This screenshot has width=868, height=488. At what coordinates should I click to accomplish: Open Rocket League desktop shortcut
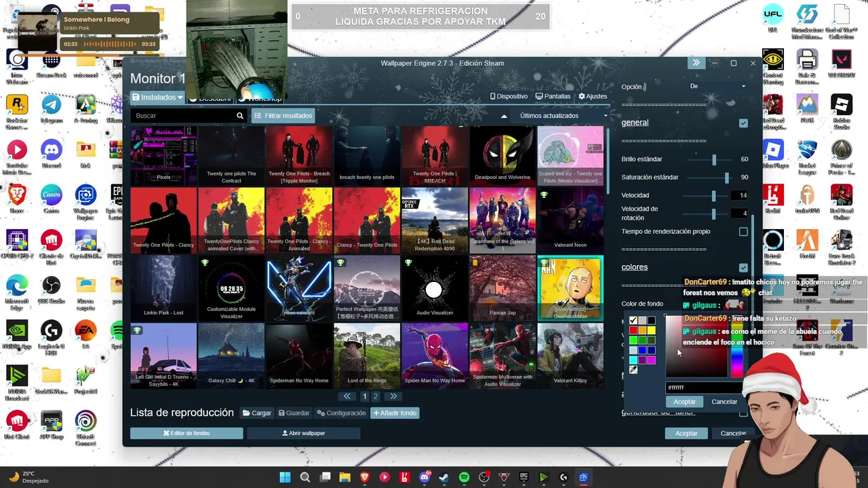click(807, 154)
